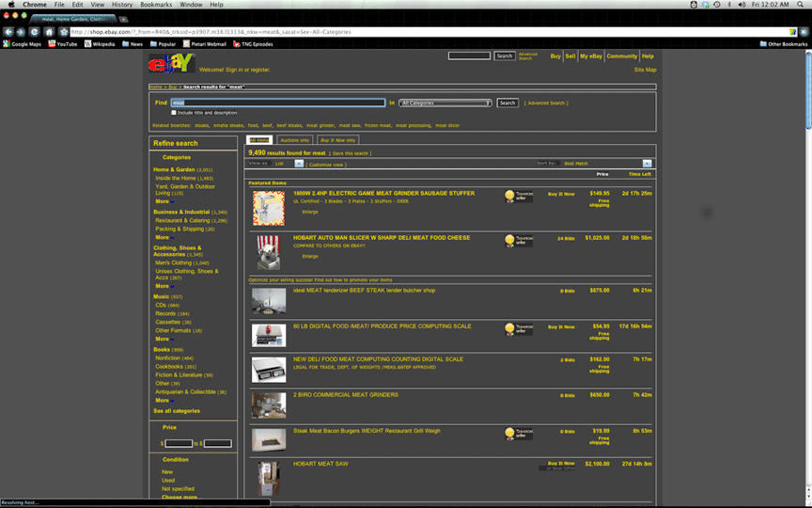This screenshot has height=508, width=812.
Task: Open the meat grinder listing thumbnail
Action: (x=268, y=208)
